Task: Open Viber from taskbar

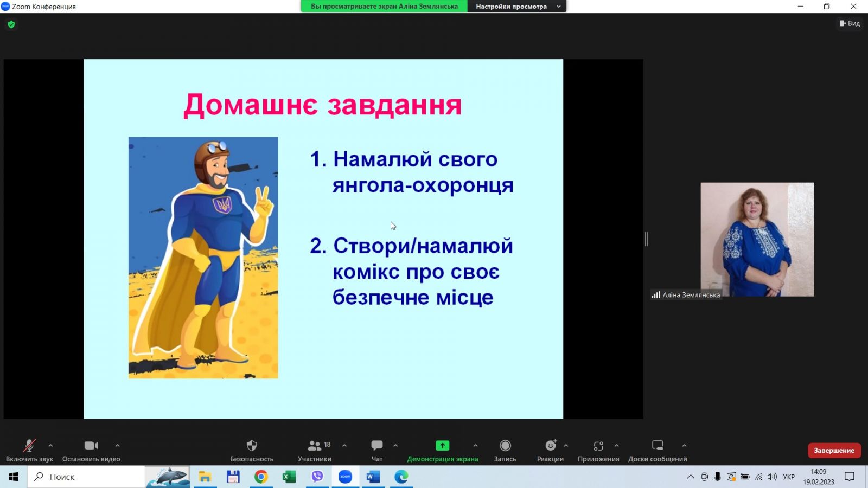Action: point(317,477)
